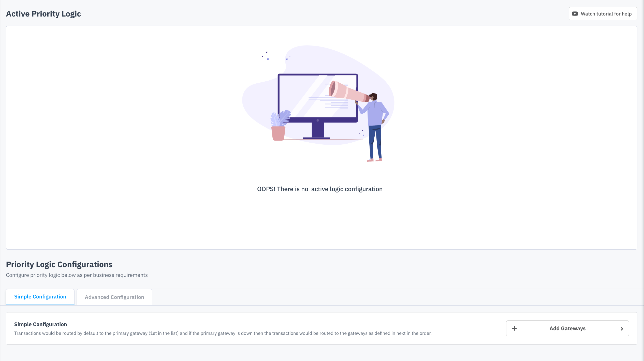This screenshot has height=361, width=644.
Task: Click the YouTube play icon for the tutorial
Action: pos(575,14)
